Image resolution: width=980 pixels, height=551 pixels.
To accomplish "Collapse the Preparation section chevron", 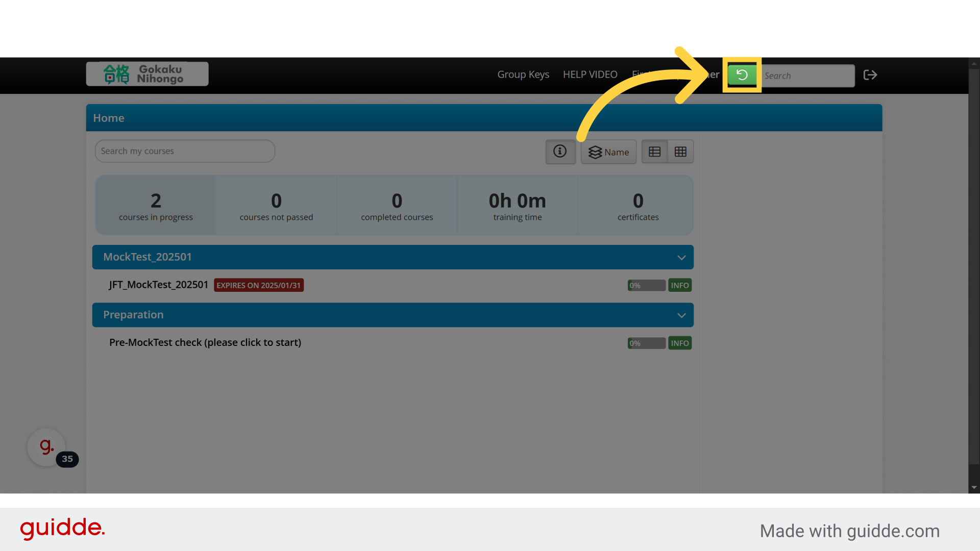I will click(681, 315).
